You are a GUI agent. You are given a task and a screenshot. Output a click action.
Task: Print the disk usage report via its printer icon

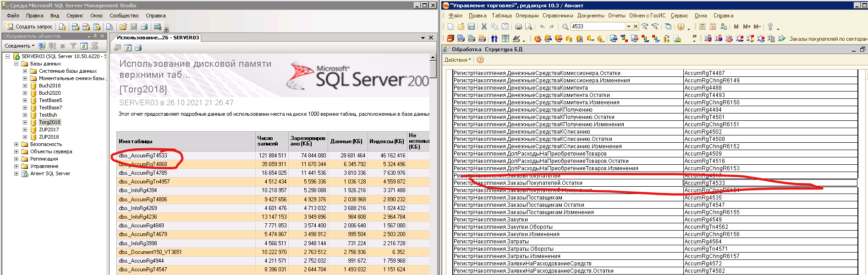click(x=138, y=48)
